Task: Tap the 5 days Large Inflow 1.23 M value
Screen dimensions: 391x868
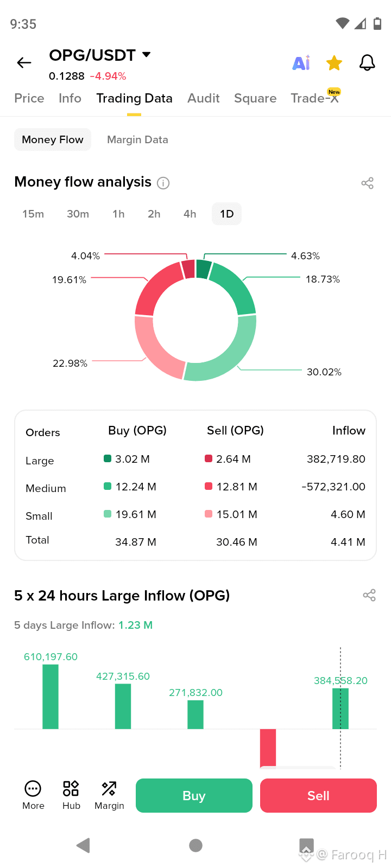Action: pos(135,625)
